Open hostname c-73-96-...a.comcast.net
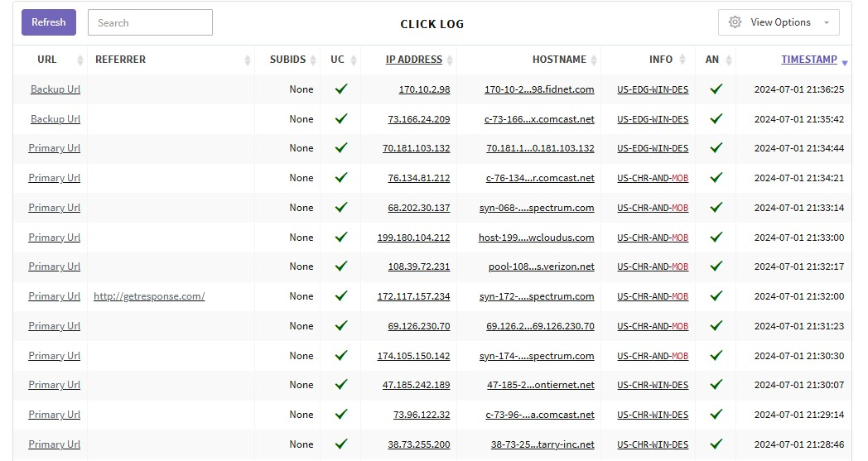This screenshot has height=461, width=868. (x=540, y=415)
